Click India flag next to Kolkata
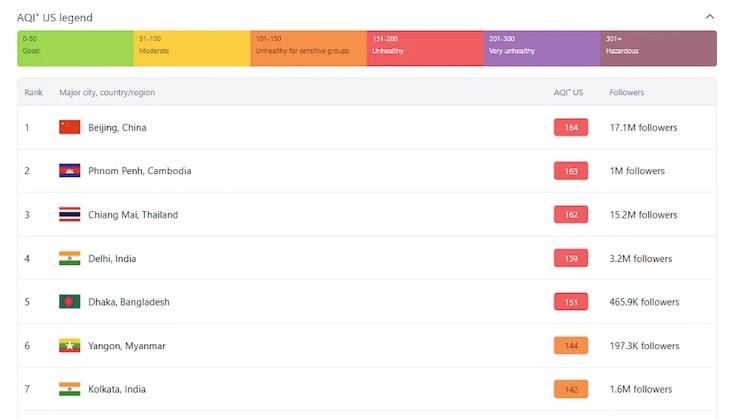Screen dimensions: 745x419 (69, 389)
